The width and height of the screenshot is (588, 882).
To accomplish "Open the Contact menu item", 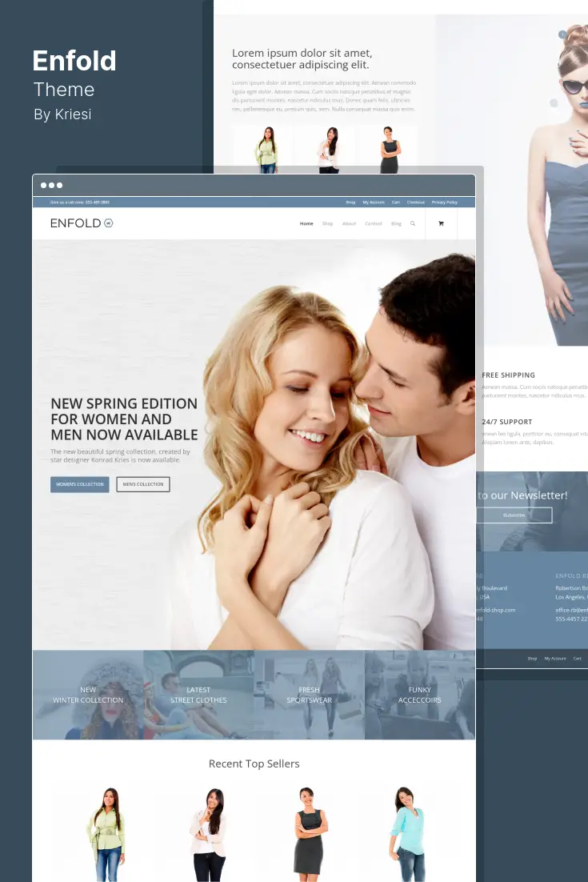I will [x=374, y=223].
